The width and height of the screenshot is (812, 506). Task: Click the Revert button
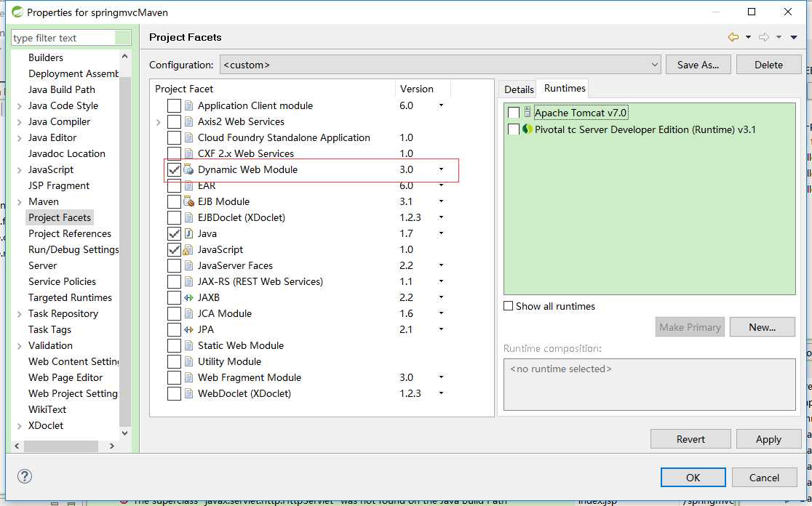coord(690,438)
